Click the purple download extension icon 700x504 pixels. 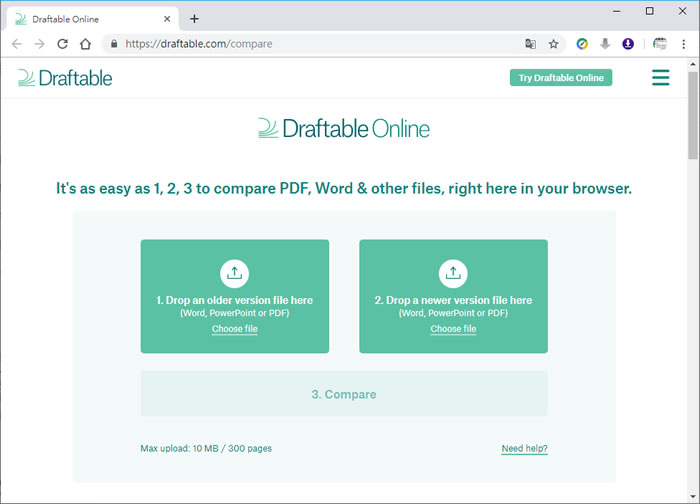[x=628, y=44]
